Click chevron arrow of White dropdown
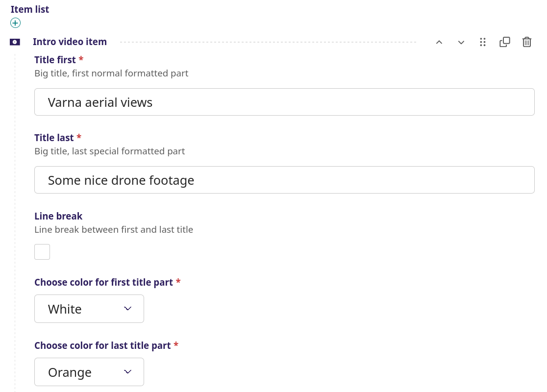547x392 pixels. (127, 309)
